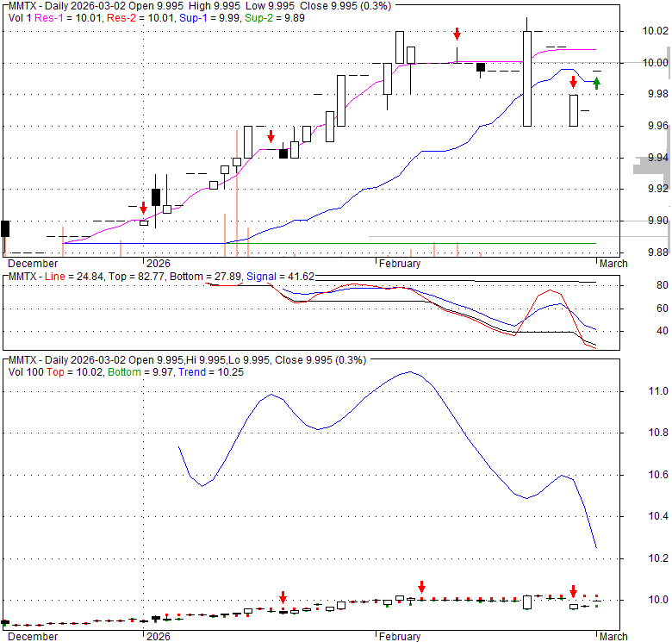Click red arrow above mid-January black candle
This screenshot has width=672, height=642.
click(271, 136)
